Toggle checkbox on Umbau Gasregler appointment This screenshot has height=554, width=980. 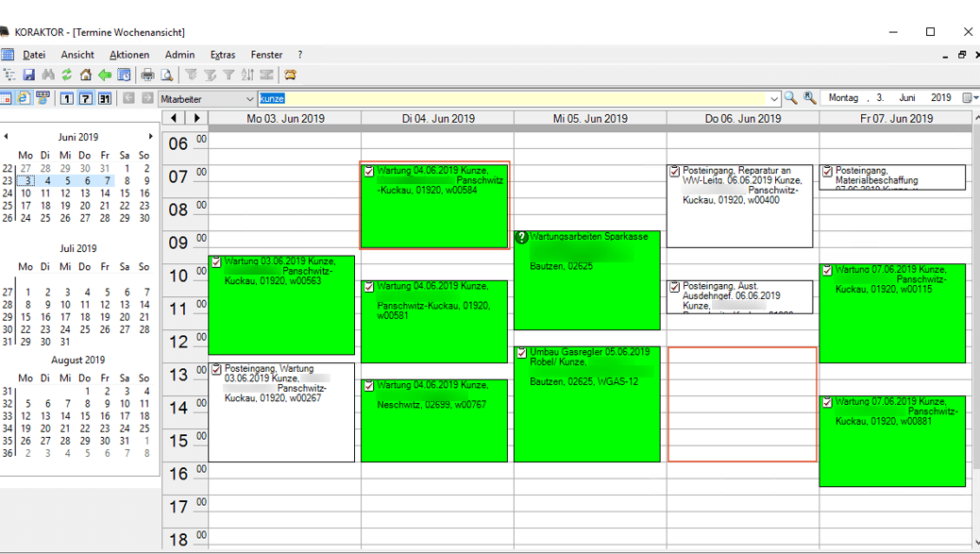point(522,352)
